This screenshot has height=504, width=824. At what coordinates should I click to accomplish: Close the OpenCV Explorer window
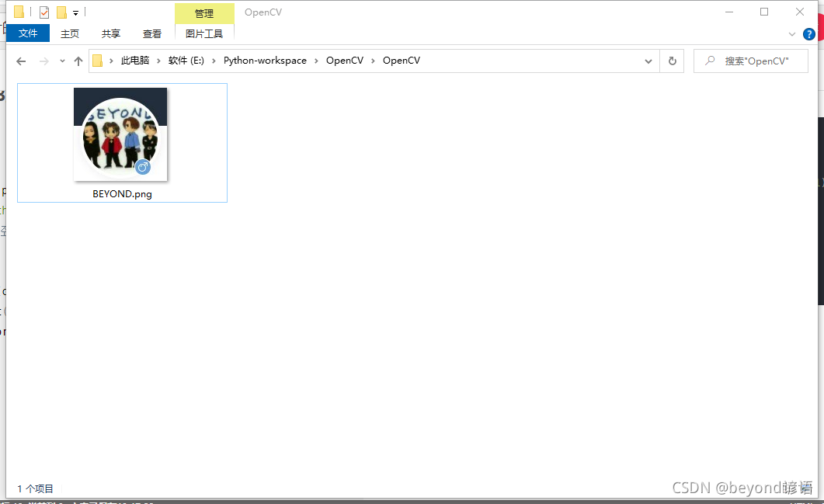coord(800,12)
